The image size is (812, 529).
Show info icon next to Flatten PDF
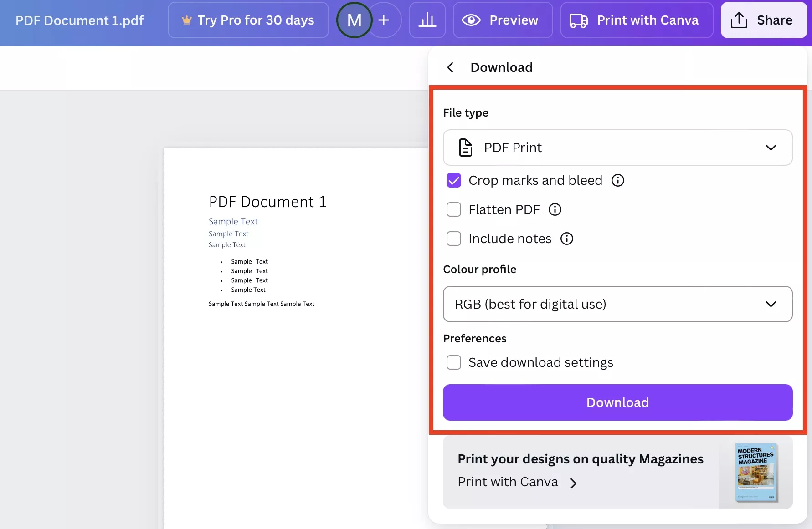coord(555,209)
